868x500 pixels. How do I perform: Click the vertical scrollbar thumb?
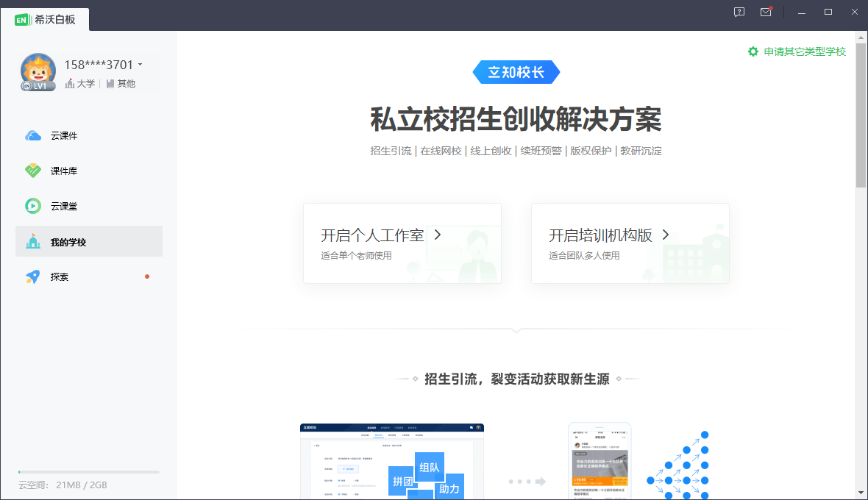pos(860,115)
